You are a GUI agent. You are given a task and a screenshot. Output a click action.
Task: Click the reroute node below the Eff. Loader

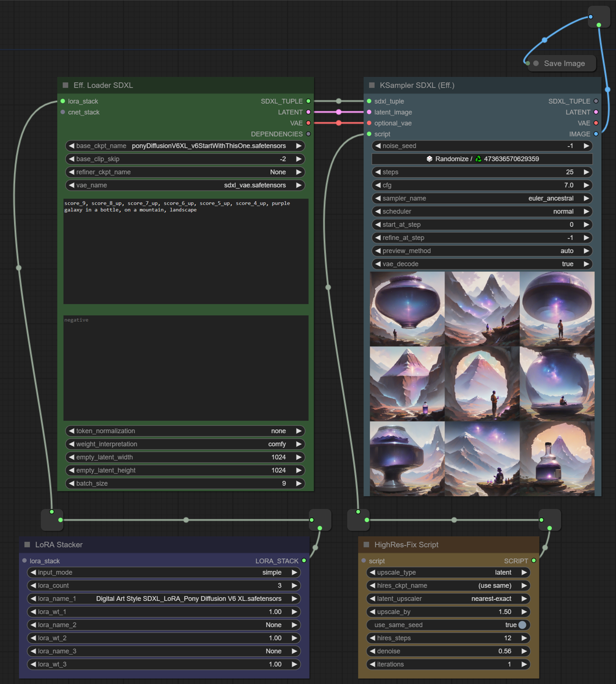point(51,520)
